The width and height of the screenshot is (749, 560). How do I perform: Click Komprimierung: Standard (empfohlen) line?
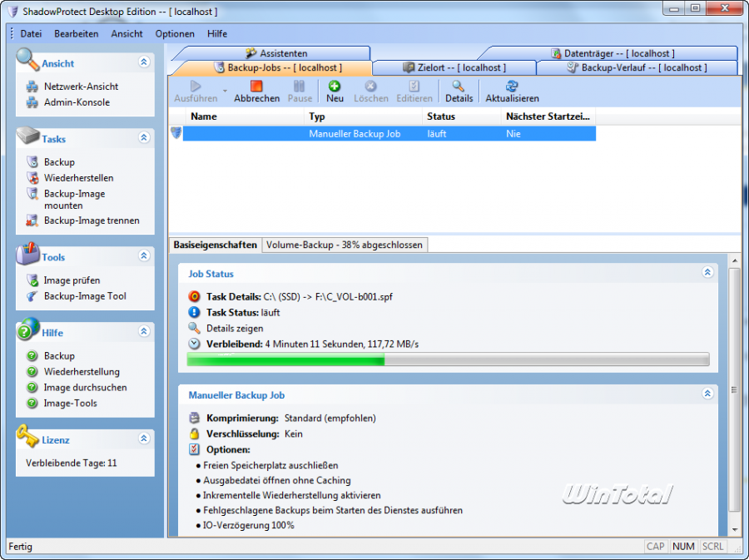point(282,419)
